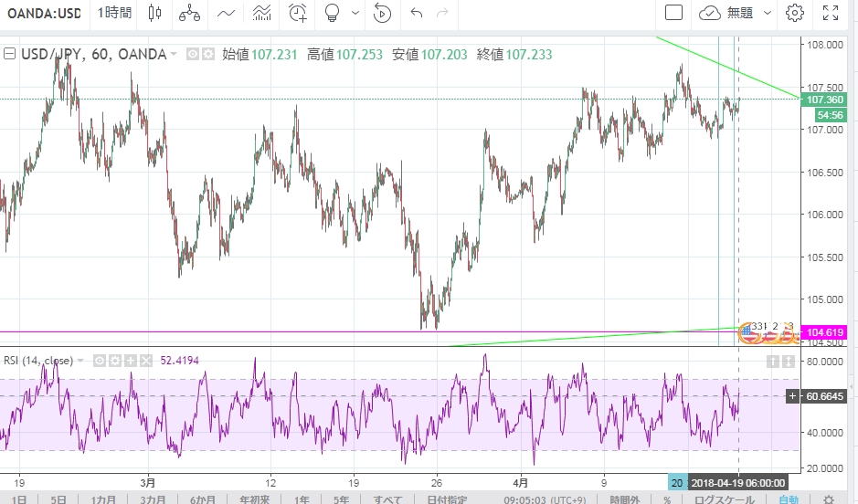Click the 安値 107.203 low value

click(x=429, y=54)
